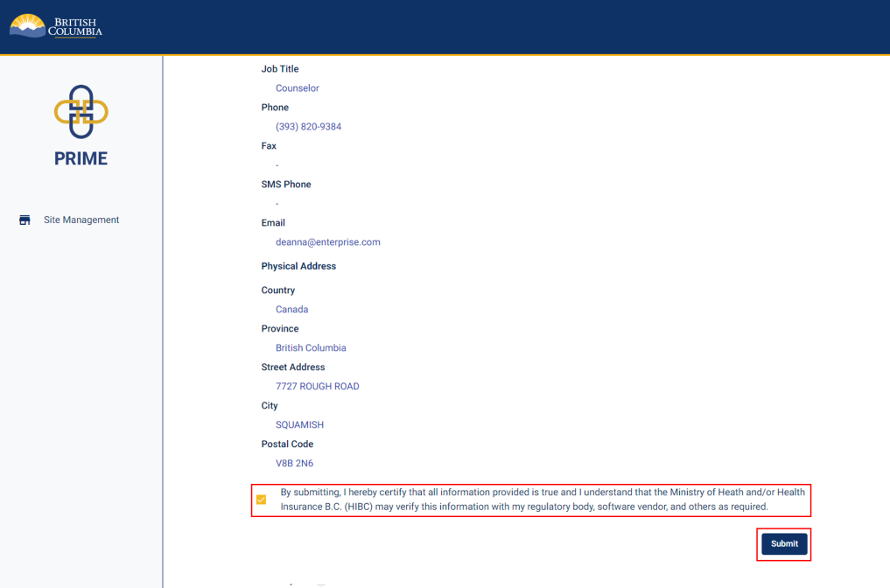Open Site Management from sidebar
Screen dimensions: 890x588
[x=81, y=220]
